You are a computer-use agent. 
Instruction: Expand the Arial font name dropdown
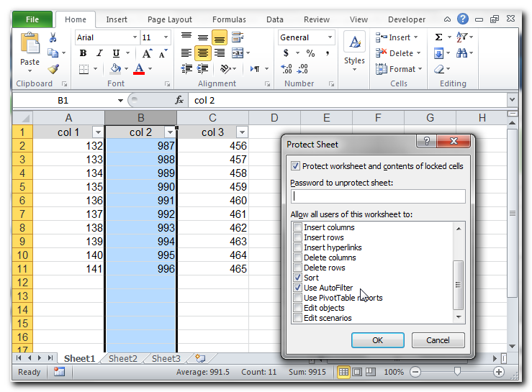point(135,37)
